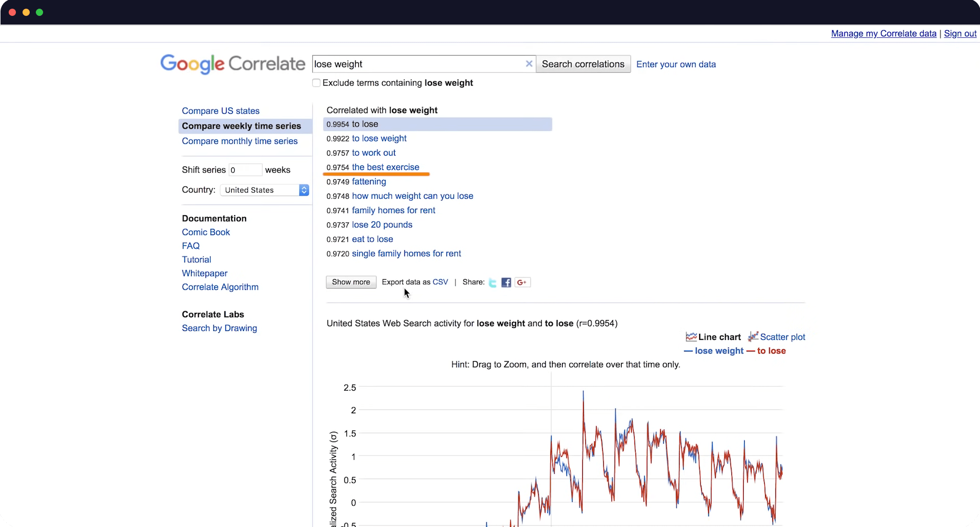Open 'the best exercise' correlation
Screen dimensions: 980x527
(385, 167)
